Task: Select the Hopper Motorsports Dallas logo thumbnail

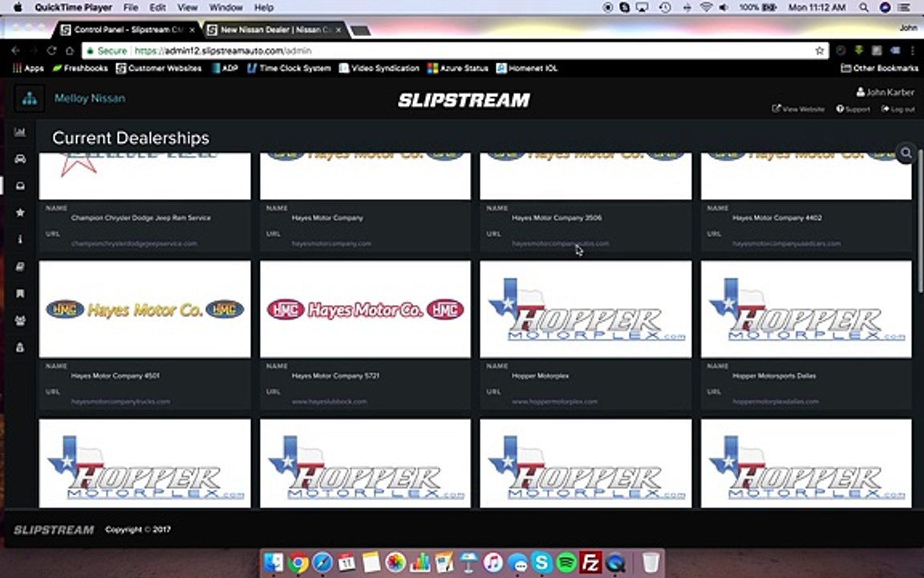Action: click(x=806, y=310)
